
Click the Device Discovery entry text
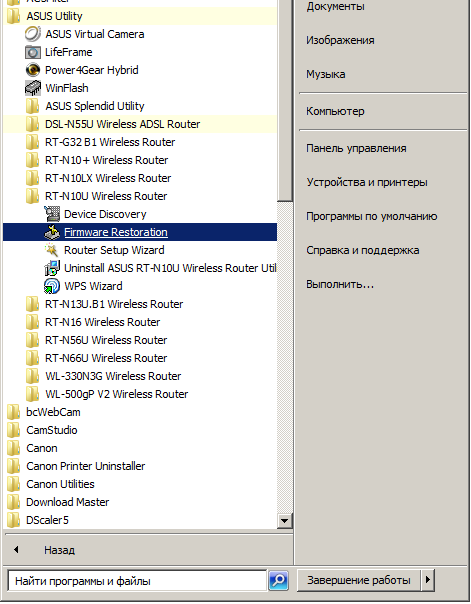pos(105,214)
